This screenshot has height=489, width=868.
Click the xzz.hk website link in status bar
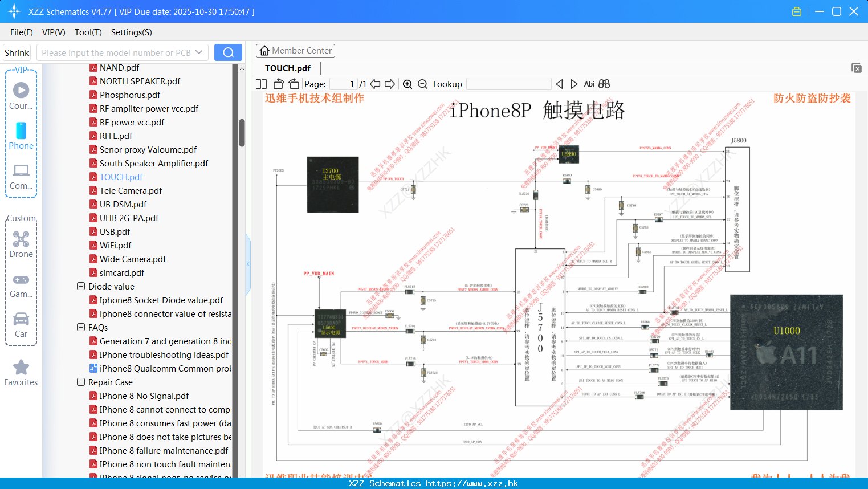(x=472, y=483)
